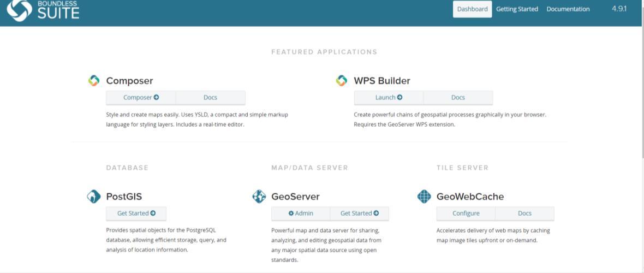Open Docs for WPS Builder

[x=458, y=97]
